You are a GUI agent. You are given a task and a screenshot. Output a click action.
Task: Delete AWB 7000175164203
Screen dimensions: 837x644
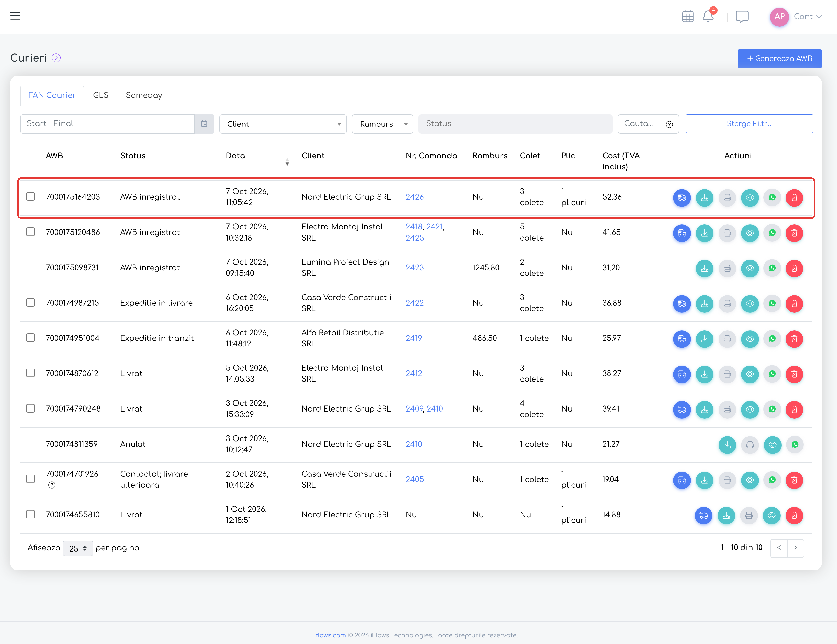coord(794,198)
